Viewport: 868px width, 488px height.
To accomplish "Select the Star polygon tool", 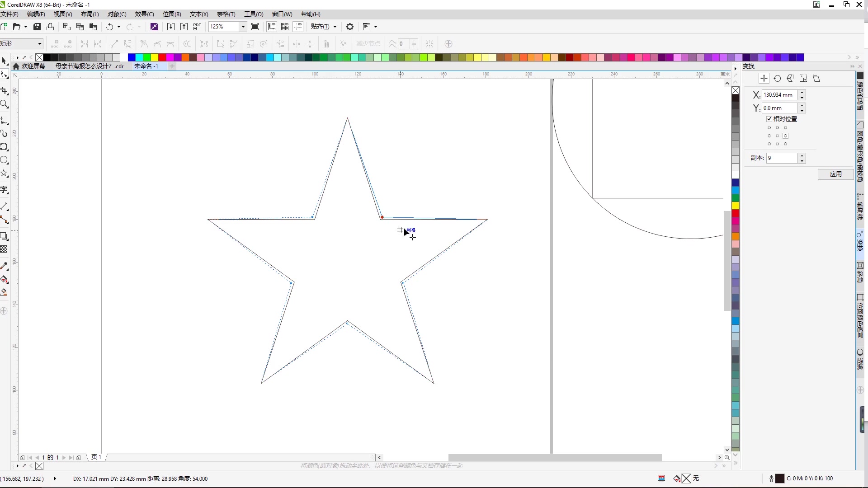I will [x=5, y=174].
